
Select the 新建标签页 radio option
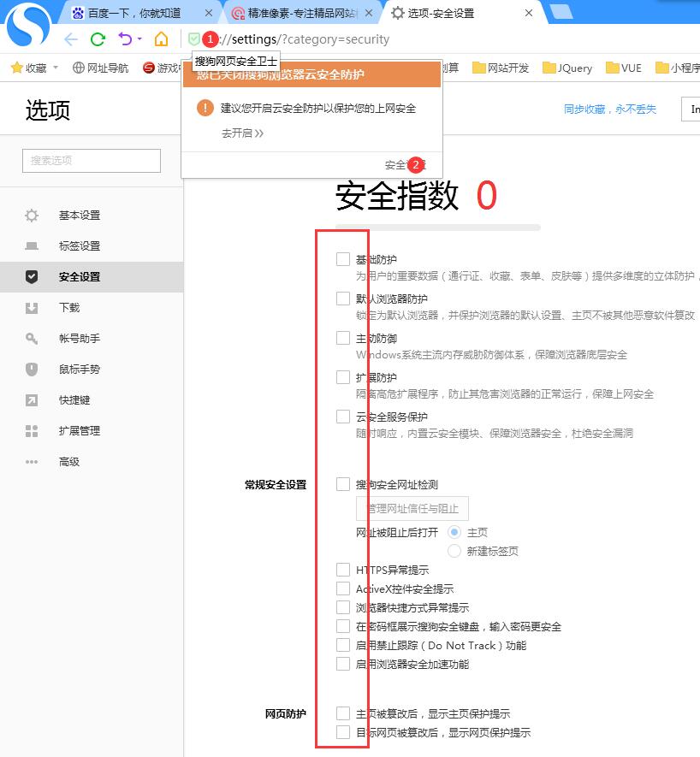(x=454, y=551)
